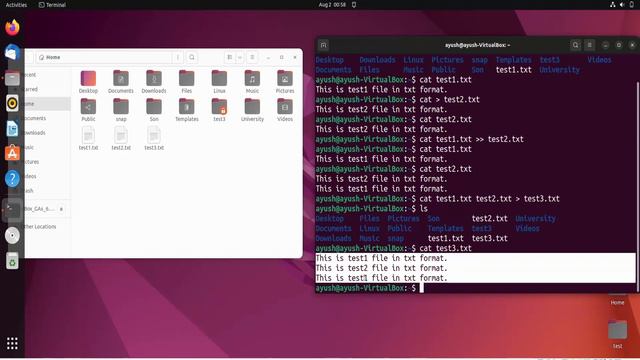Screen dimensions: 640x360
Task: Open the Videos folder icon
Action: 285,107
